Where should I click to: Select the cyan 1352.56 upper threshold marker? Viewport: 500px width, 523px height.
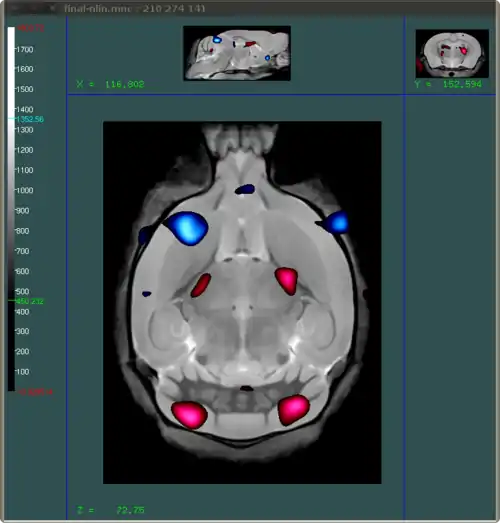29,119
